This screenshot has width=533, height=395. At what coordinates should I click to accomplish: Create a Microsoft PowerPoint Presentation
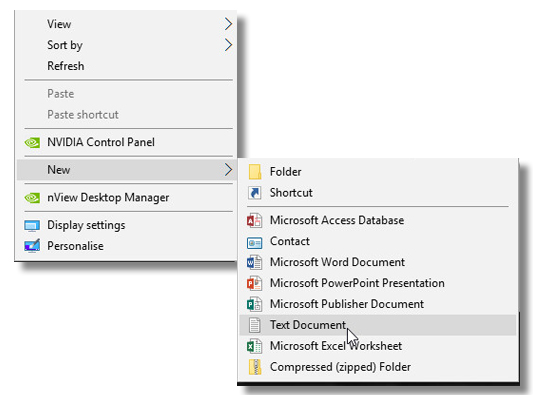click(x=378, y=283)
